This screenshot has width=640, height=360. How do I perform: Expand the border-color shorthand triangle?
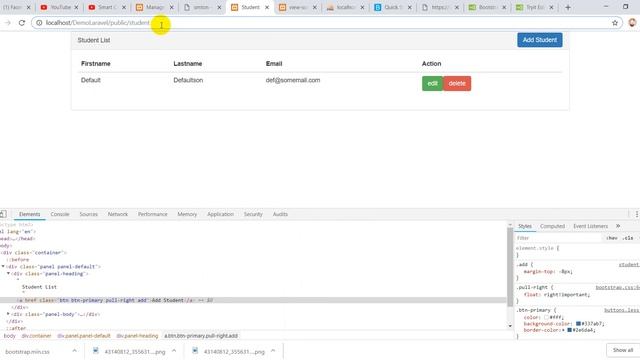[x=563, y=330]
